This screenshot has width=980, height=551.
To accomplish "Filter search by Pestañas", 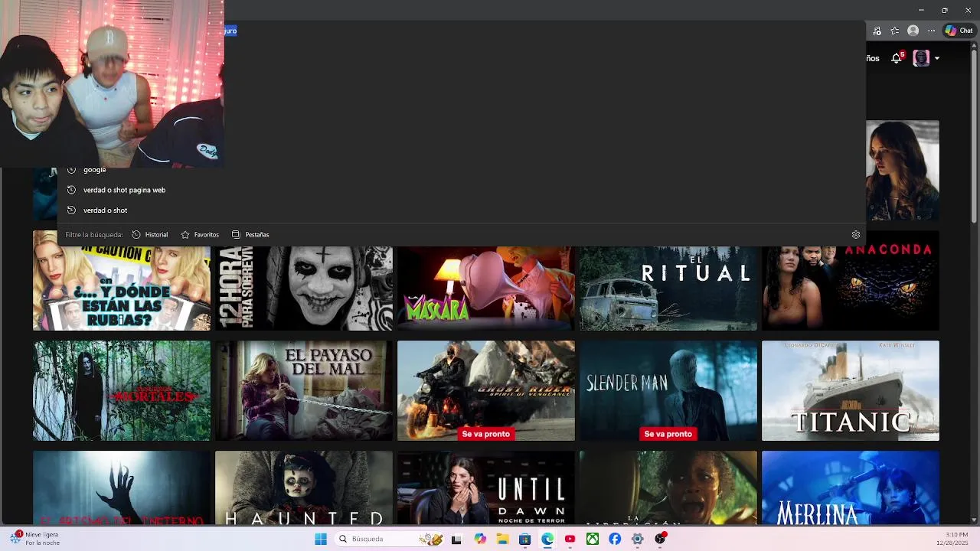I will pos(250,235).
